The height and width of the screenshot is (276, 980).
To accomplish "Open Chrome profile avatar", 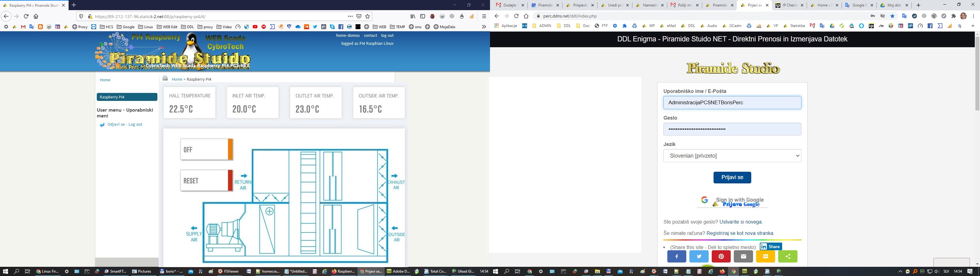I will coord(964,16).
